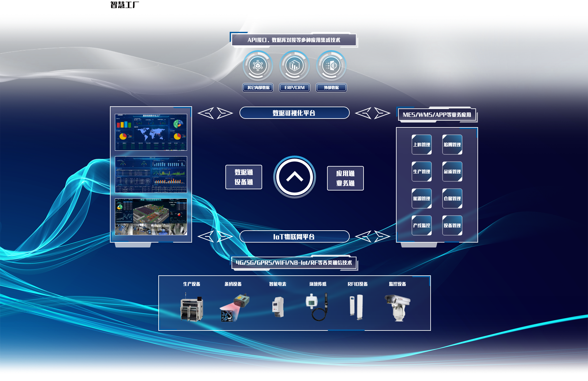Click the globe icon above 外部数据
Image resolution: width=588 pixels, height=381 pixels.
pyautogui.click(x=331, y=66)
